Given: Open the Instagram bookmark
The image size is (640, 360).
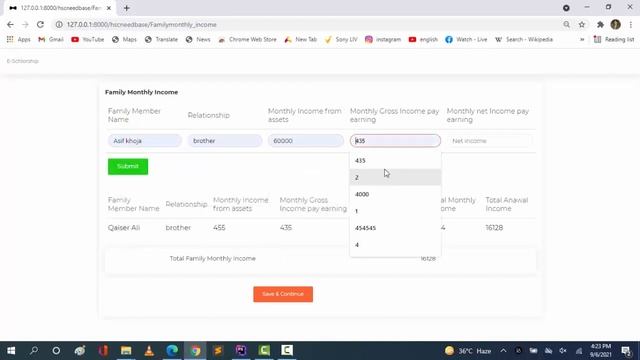Looking at the screenshot, I should point(383,40).
